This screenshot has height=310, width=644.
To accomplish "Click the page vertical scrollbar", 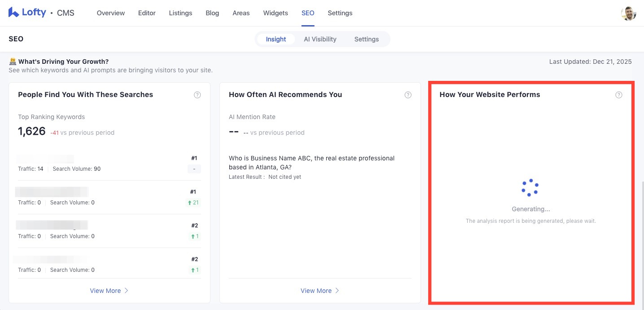I will 641,243.
